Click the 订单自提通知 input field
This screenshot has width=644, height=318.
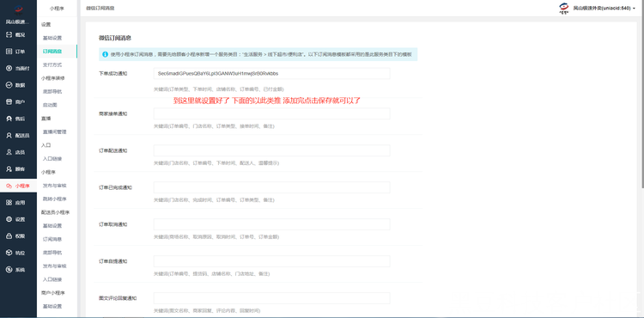point(271,261)
